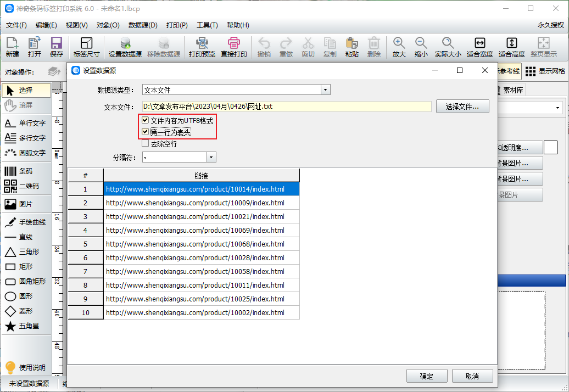Open the 打印(P) menu
Viewport: 569px width, 392px height.
pos(177,25)
